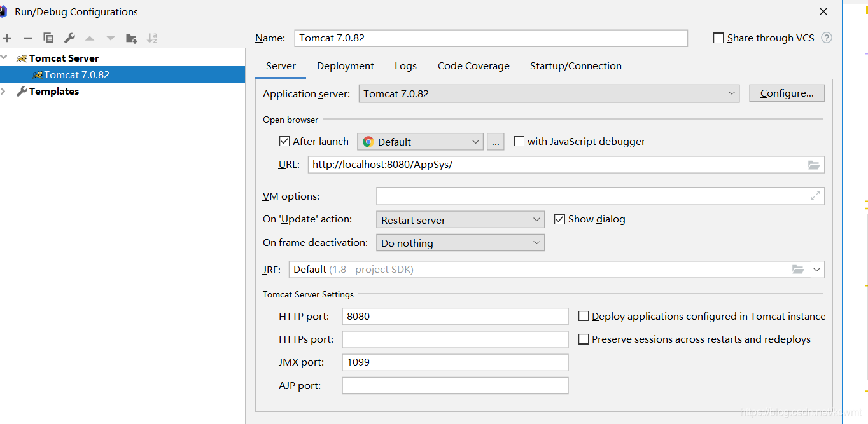Screen dimensions: 868x424
Task: Click the Name input field
Action: pyautogui.click(x=491, y=38)
